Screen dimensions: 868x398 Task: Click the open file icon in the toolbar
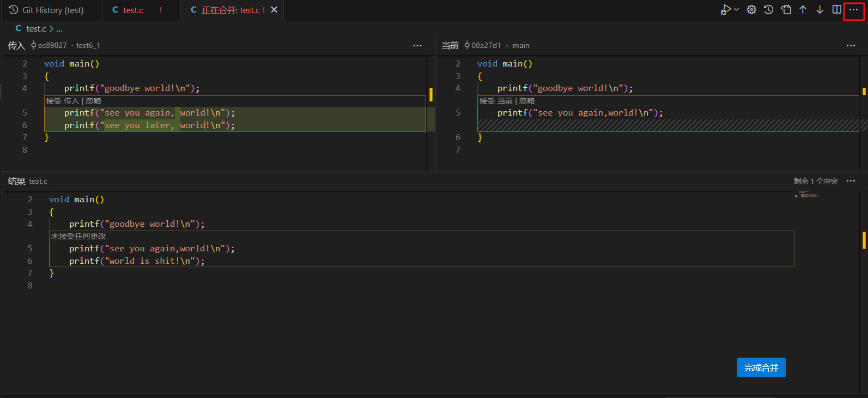[x=786, y=10]
